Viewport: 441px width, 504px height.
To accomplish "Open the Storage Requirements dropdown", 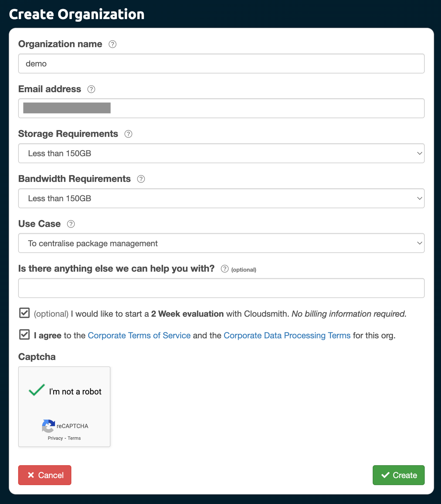I will tap(221, 153).
